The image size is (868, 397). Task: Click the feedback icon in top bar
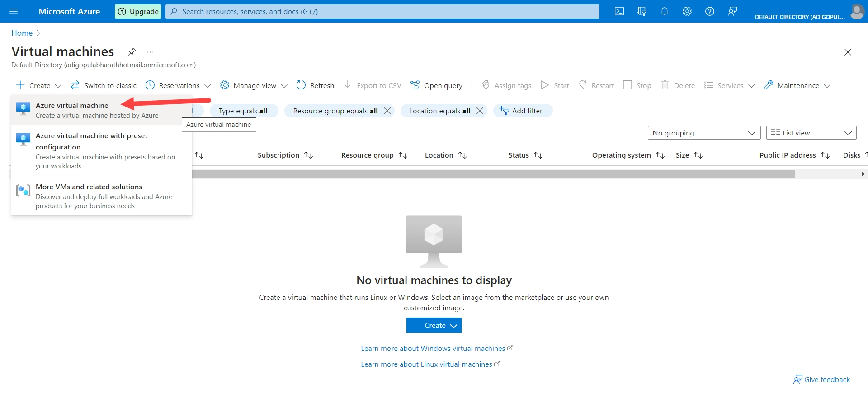(732, 11)
